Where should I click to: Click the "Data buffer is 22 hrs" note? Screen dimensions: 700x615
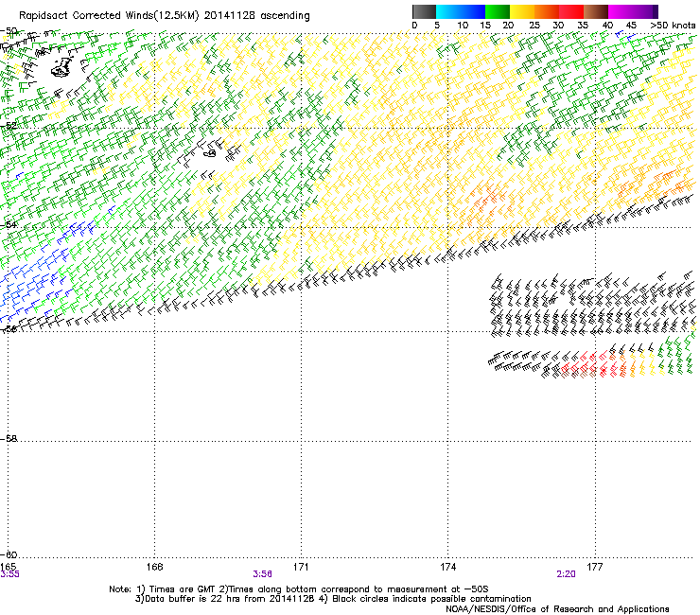click(333, 599)
